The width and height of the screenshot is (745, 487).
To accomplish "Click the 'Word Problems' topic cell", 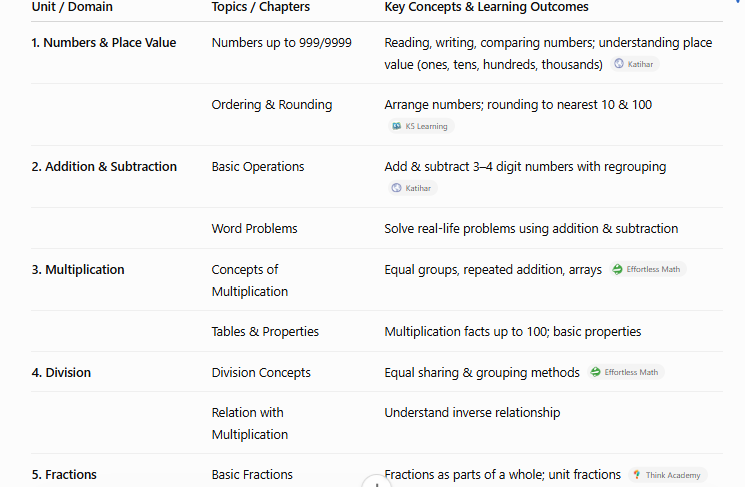I will pyautogui.click(x=254, y=229).
